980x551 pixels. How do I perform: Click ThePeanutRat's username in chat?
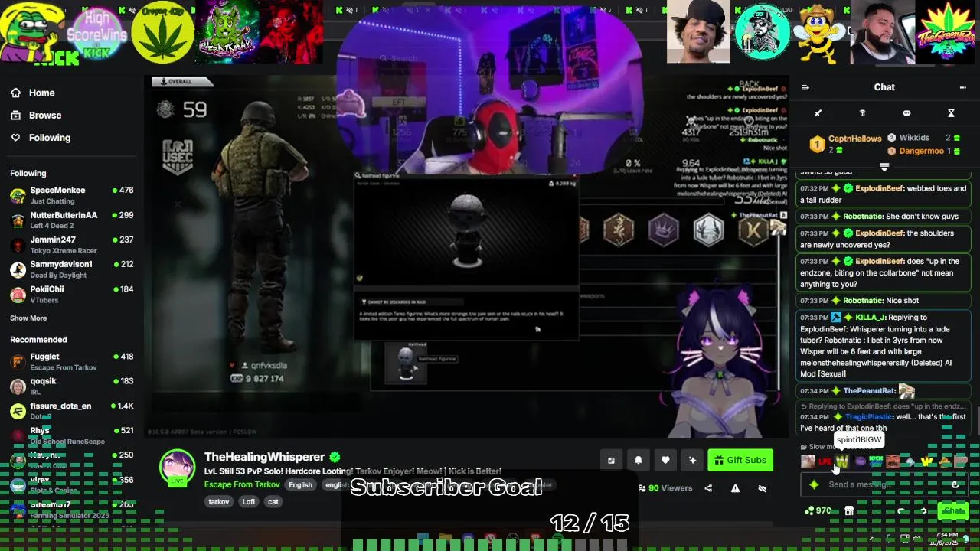click(x=869, y=391)
